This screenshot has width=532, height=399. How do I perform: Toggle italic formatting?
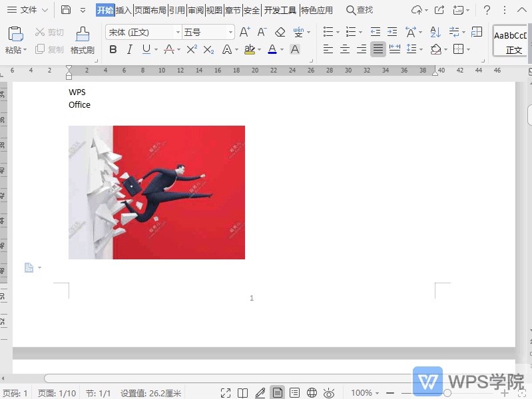coord(129,49)
